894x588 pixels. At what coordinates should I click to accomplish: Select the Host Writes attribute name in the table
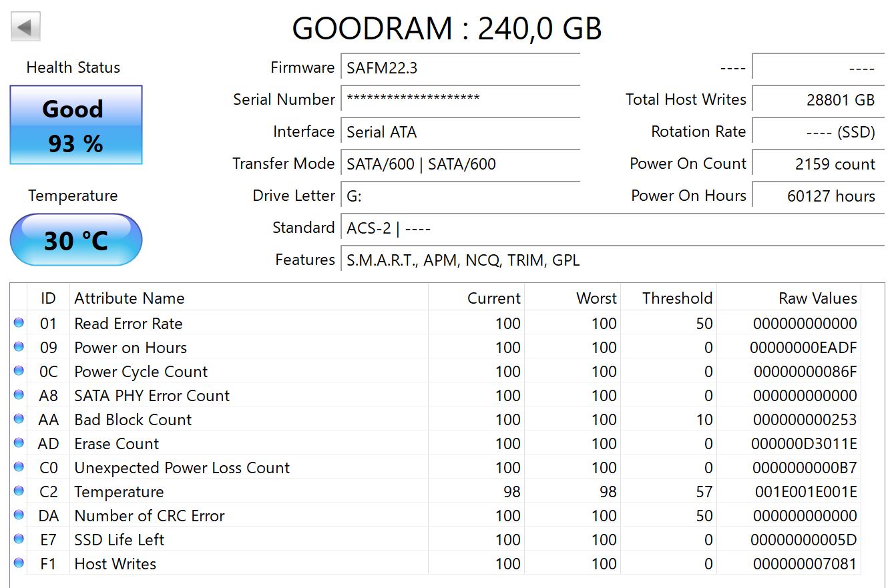click(x=115, y=564)
